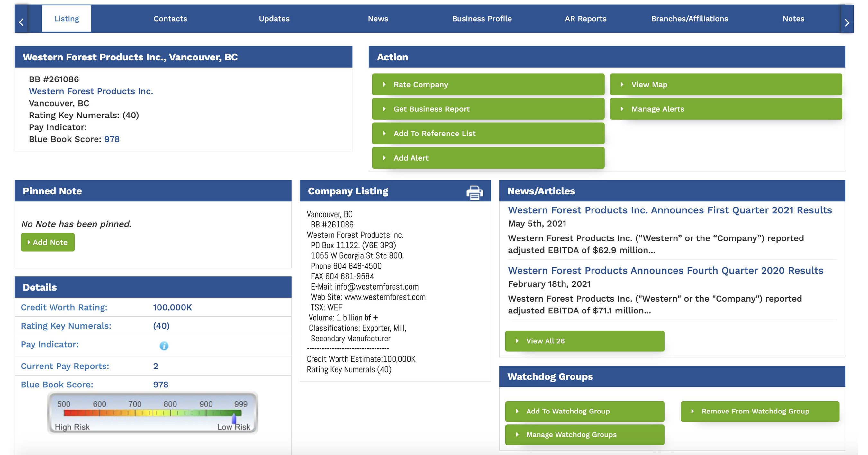The height and width of the screenshot is (455, 868).
Task: Click Rate Company
Action: click(x=488, y=84)
